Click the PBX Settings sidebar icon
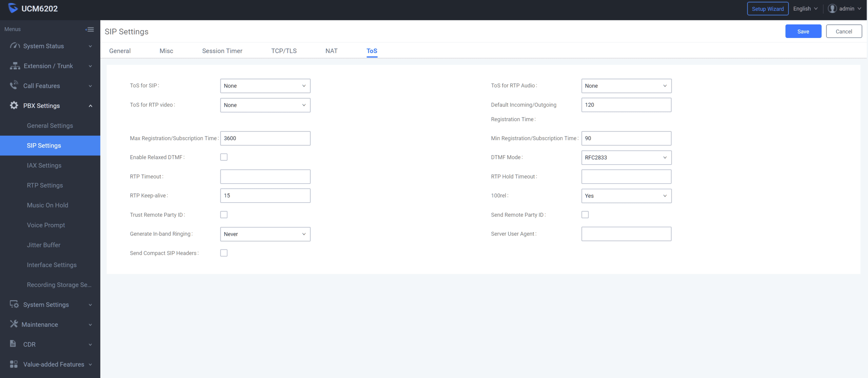 (x=13, y=105)
